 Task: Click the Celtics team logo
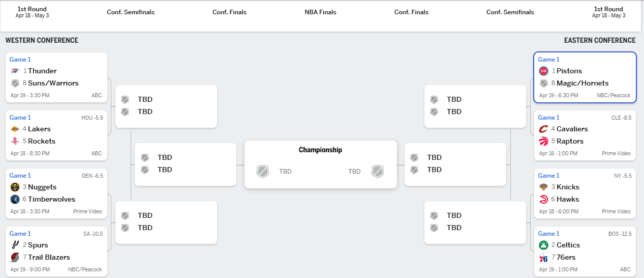tap(543, 245)
